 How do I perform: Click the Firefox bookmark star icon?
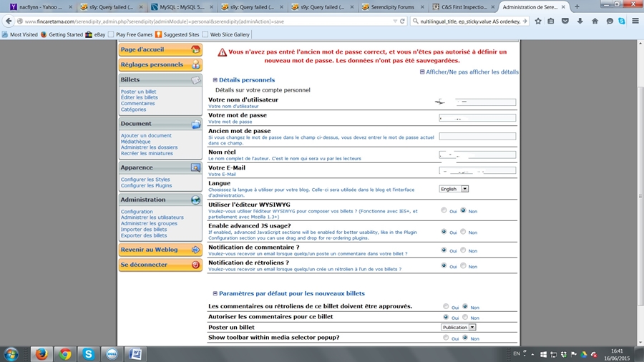539,21
